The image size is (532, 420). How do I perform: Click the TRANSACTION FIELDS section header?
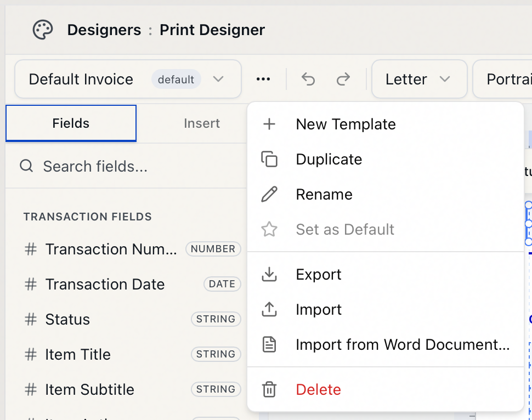[88, 217]
